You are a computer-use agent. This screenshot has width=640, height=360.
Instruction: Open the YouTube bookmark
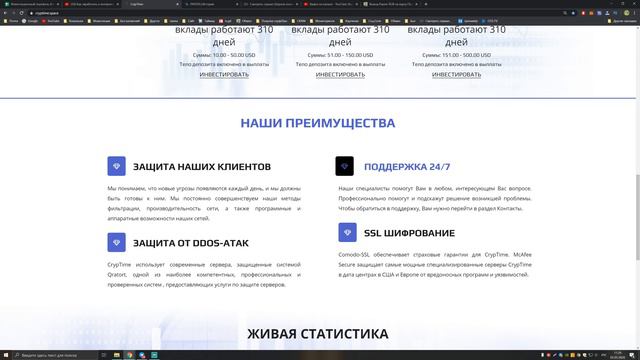click(51, 21)
